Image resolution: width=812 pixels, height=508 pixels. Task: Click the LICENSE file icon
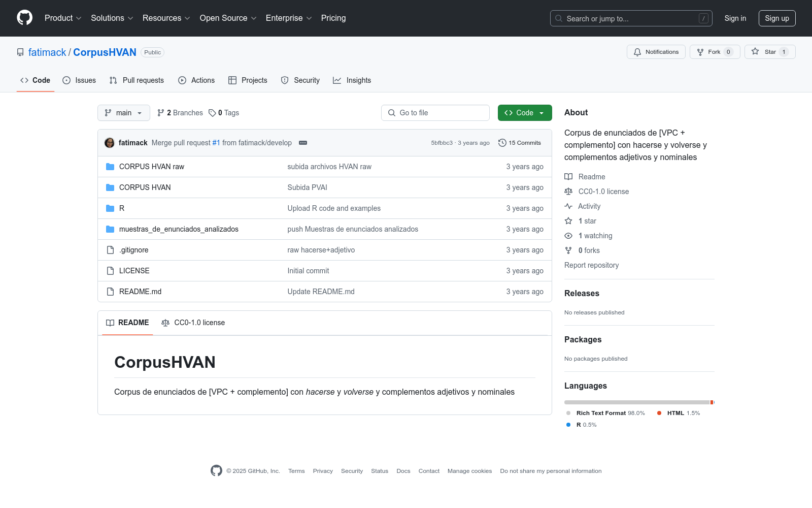pyautogui.click(x=110, y=271)
